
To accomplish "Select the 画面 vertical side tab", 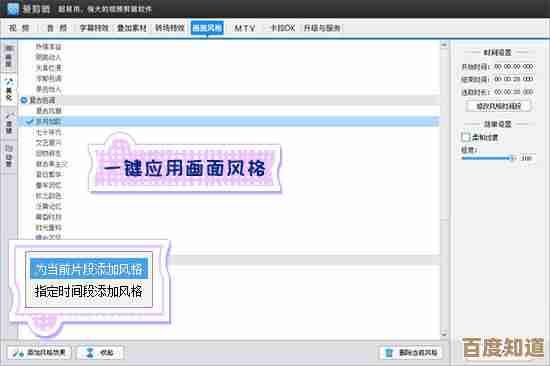I will point(9,57).
